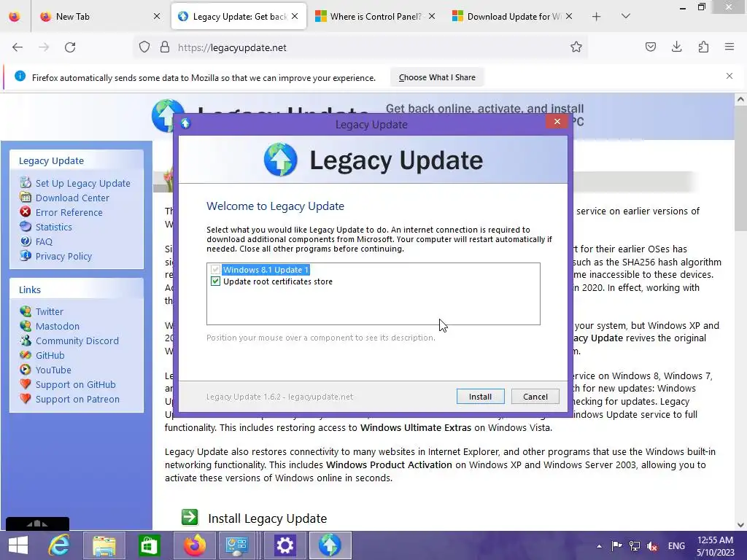Open File Explorer from taskbar

(x=104, y=545)
